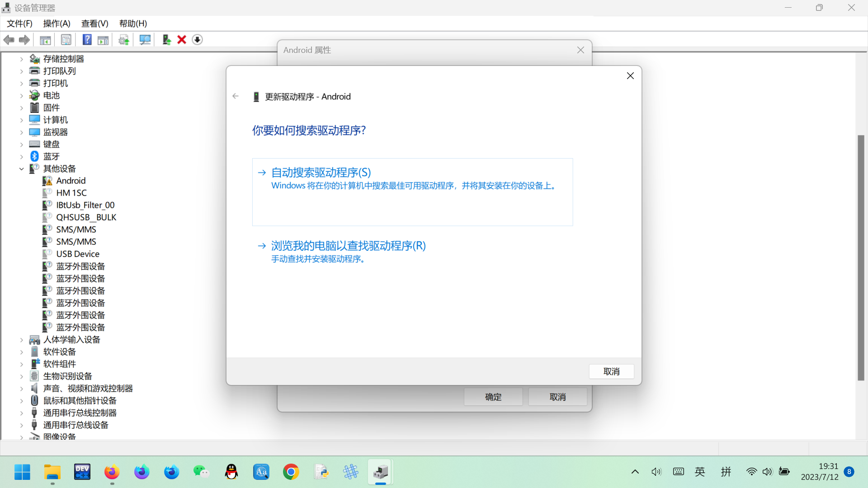
Task: Open the 操作(A) menu
Action: point(57,23)
